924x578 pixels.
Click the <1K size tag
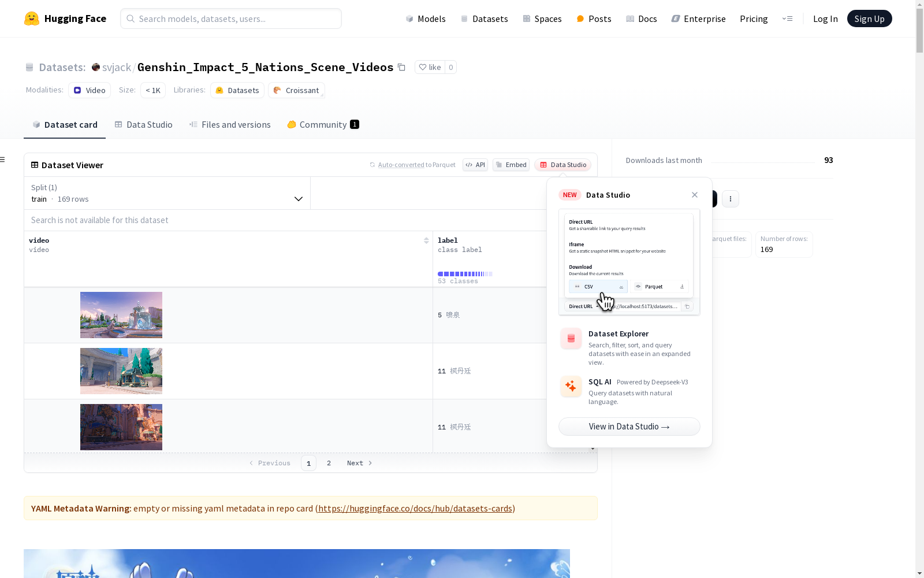[153, 90]
